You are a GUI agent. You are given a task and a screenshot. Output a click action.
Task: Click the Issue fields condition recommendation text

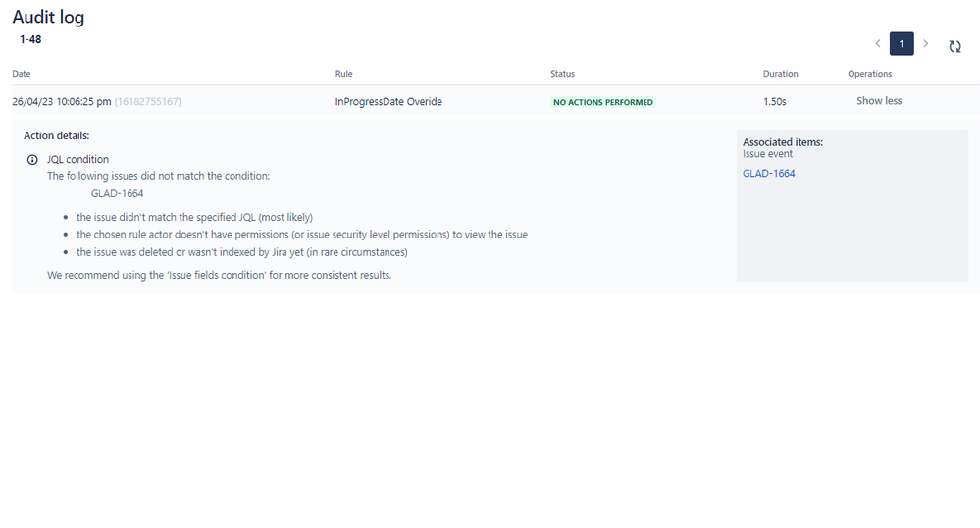pyautogui.click(x=220, y=275)
